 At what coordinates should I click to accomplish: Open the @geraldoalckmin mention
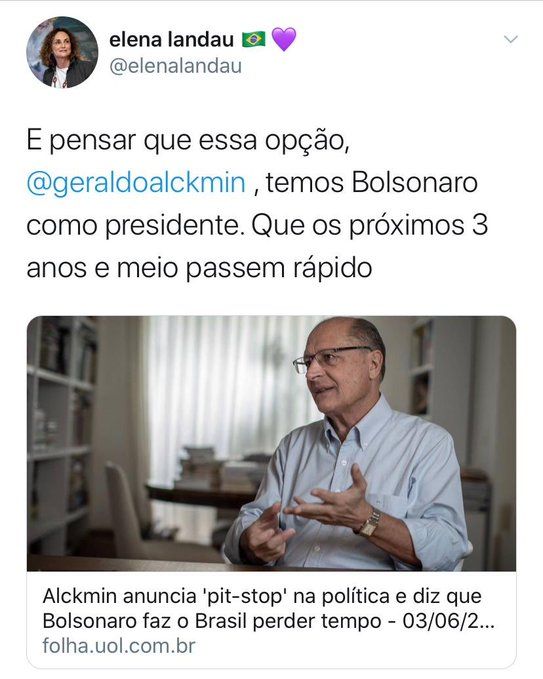tap(136, 183)
